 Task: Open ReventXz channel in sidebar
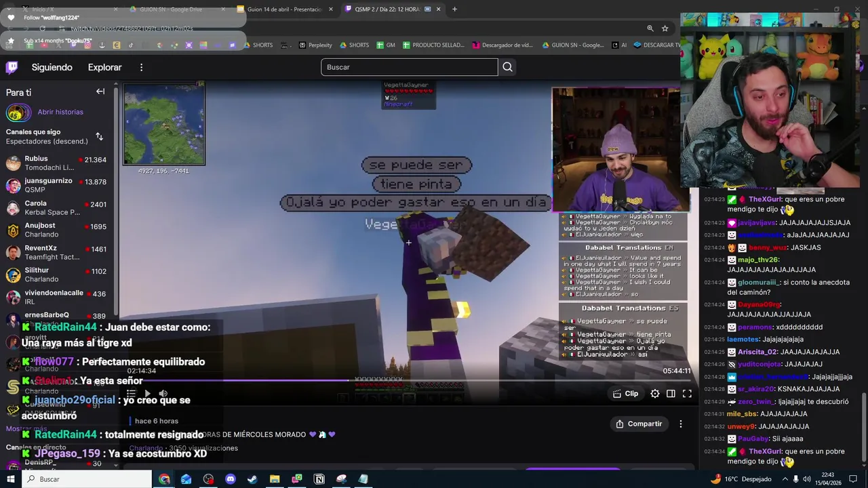[57, 252]
